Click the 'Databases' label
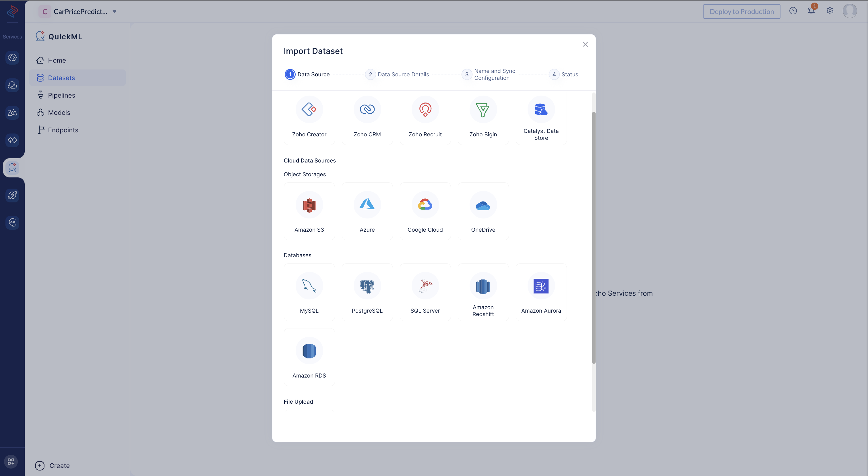The width and height of the screenshot is (868, 476). (x=297, y=255)
